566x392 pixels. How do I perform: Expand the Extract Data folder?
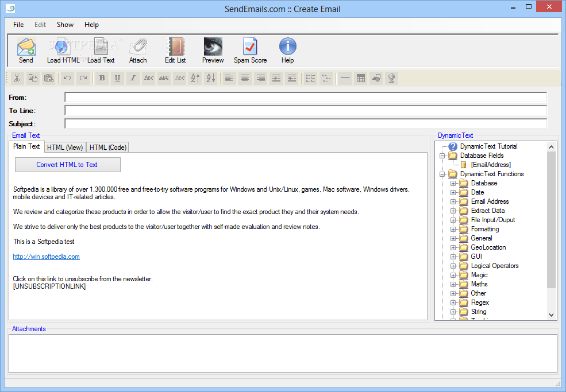453,211
